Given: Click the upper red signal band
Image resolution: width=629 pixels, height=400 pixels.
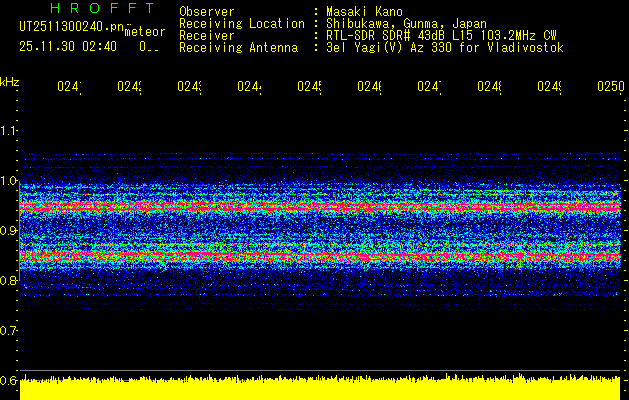Looking at the screenshot, I should (320, 206).
